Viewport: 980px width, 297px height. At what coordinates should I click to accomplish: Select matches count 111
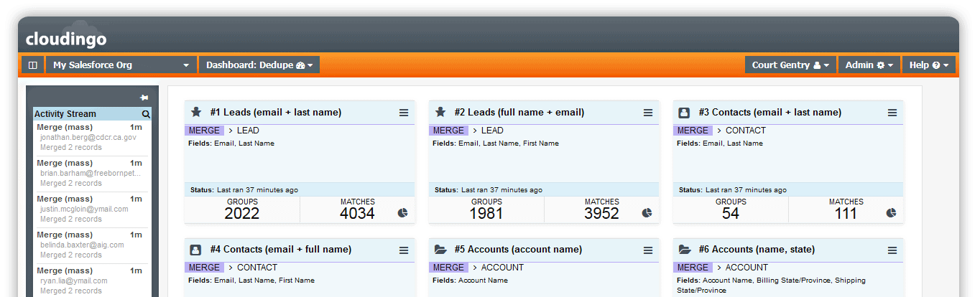pyautogui.click(x=846, y=214)
